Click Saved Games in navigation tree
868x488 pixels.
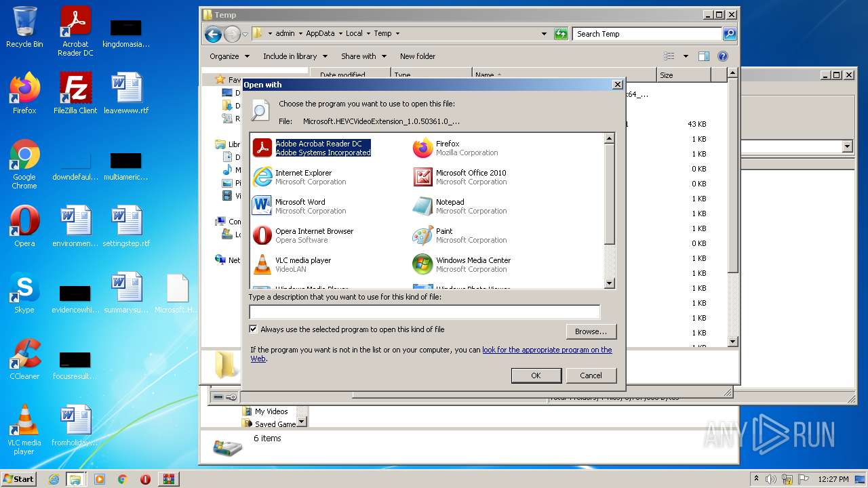tap(270, 424)
